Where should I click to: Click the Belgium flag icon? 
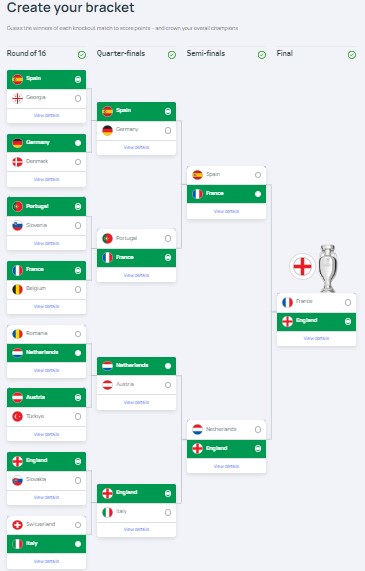pyautogui.click(x=17, y=290)
